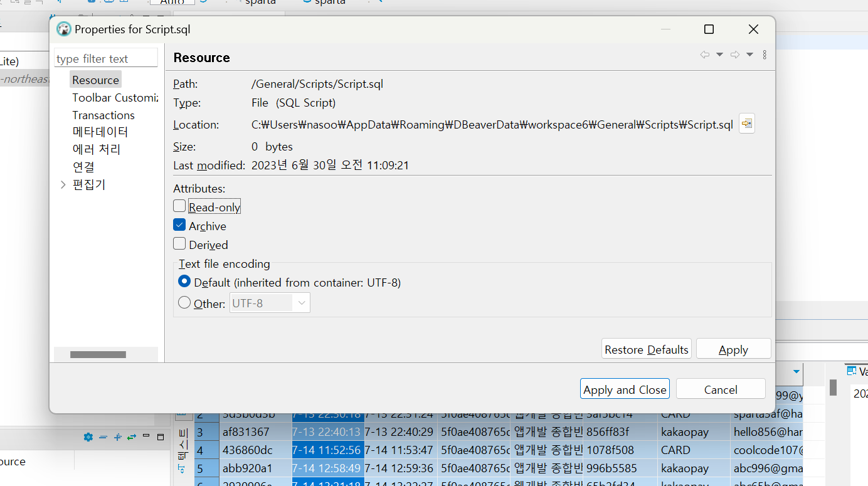Close the Properties dialog with the X button
Viewport: 868px width, 486px height.
click(x=753, y=29)
